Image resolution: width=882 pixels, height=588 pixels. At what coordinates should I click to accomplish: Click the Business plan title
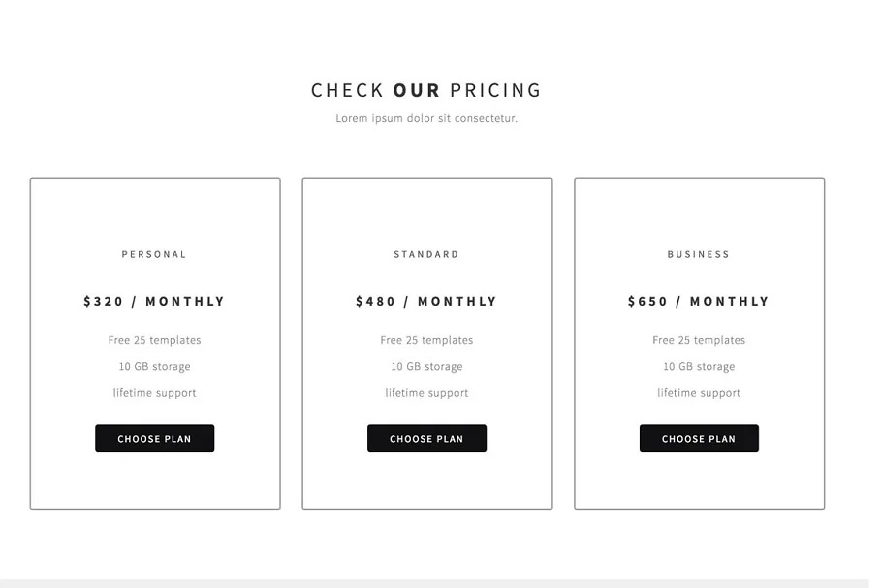coord(699,254)
